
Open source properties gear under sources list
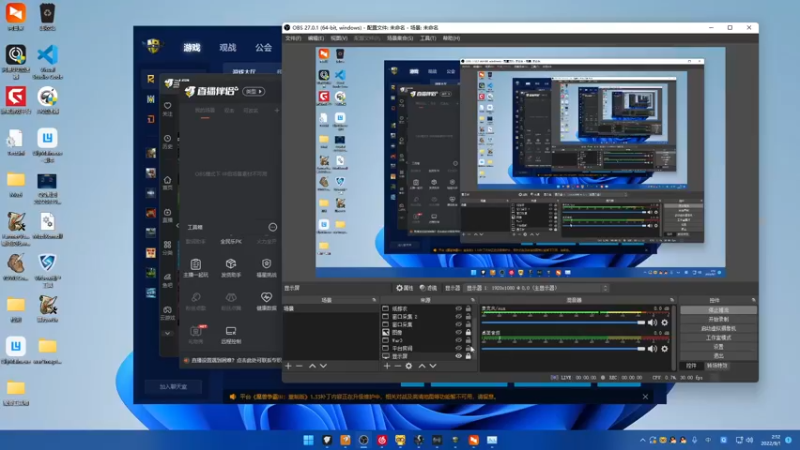[409, 366]
